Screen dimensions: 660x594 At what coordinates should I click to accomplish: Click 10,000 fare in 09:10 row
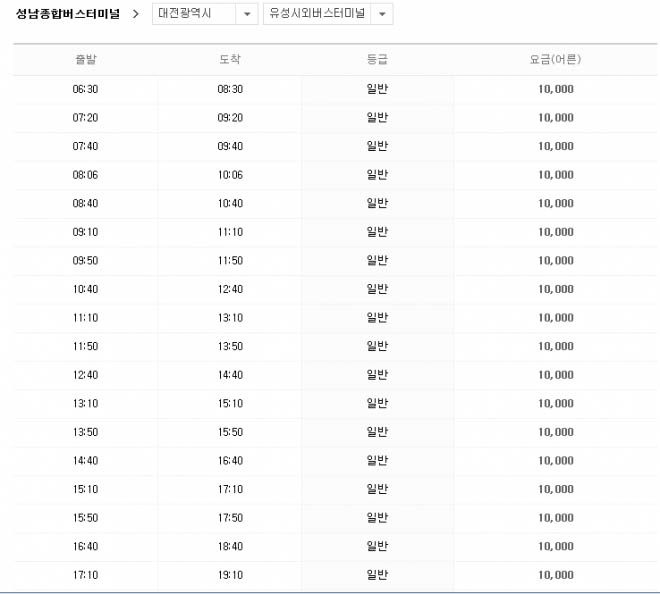click(x=556, y=232)
